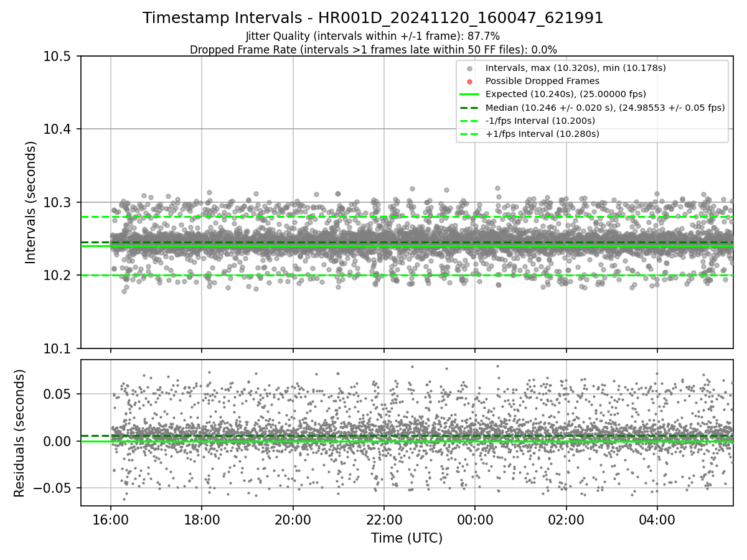Click the solid green line sample for Expected
Viewport: 747px width, 560px height.
(x=469, y=95)
